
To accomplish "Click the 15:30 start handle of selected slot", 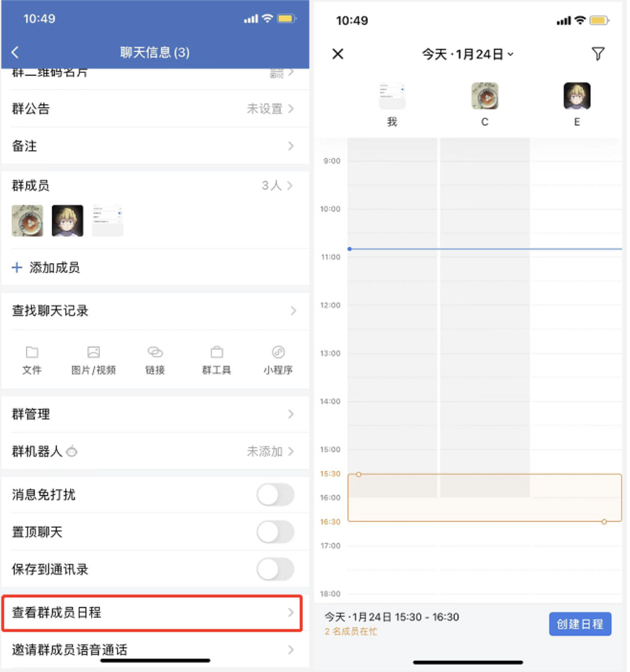I will pos(358,474).
